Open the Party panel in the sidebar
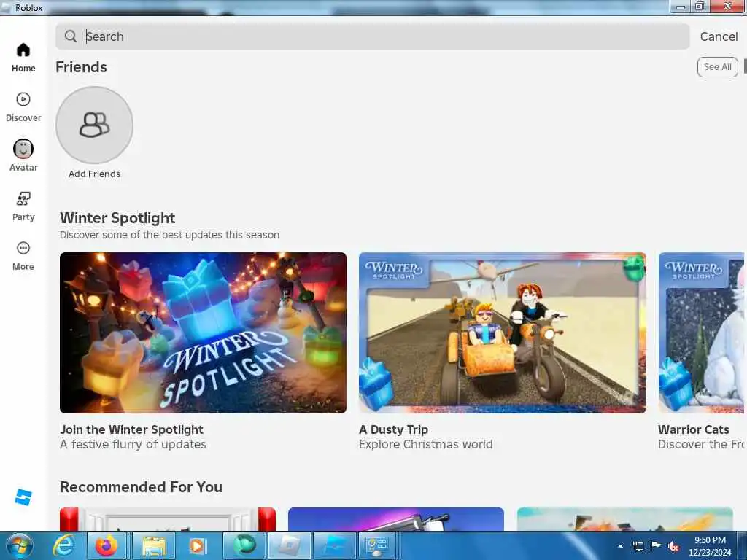This screenshot has height=560, width=747. point(23,206)
